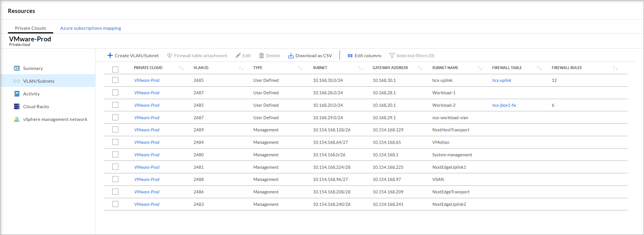Screen dimensions: 644x235
Task: Sort by Gateway Address column arrows
Action: tap(420, 68)
